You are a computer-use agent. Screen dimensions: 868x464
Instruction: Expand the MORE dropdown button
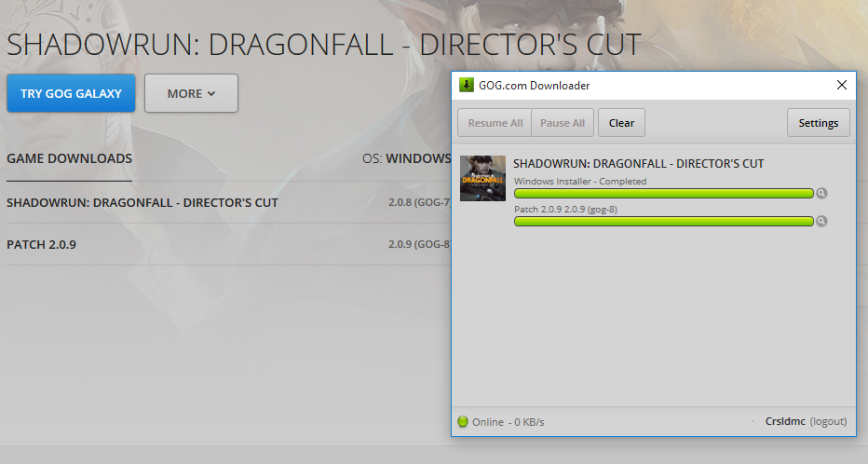click(191, 93)
